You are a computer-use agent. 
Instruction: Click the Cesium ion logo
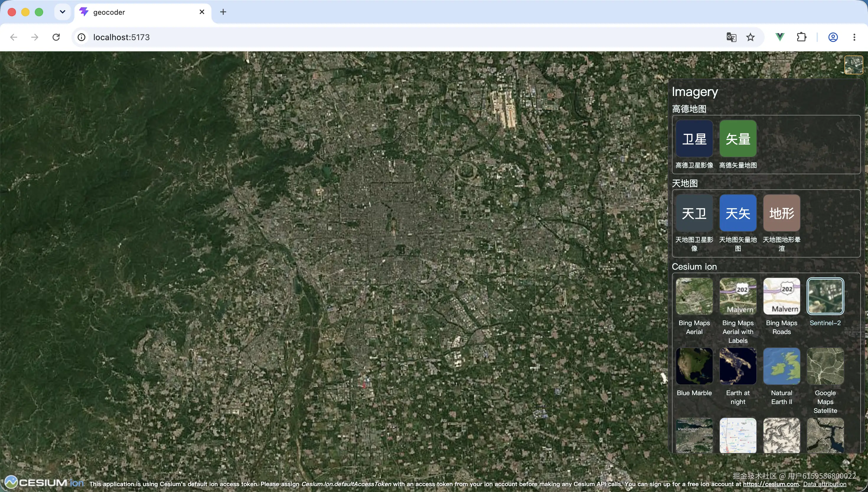(x=44, y=482)
